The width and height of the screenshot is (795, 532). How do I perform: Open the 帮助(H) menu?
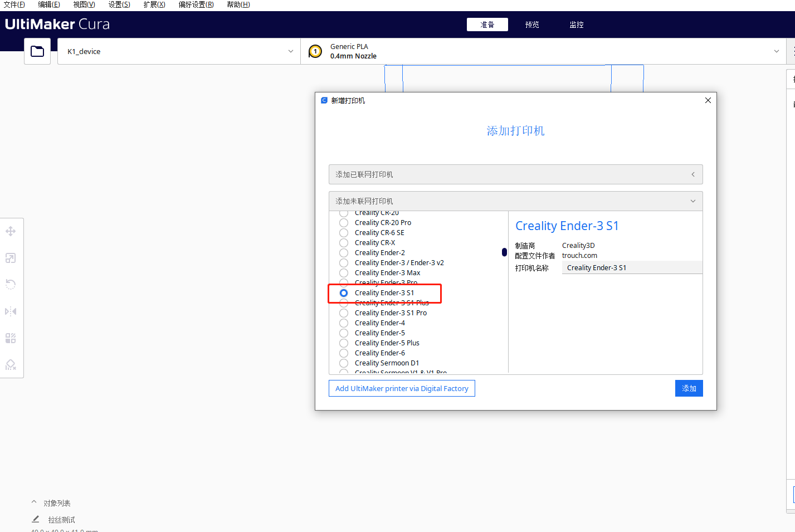tap(238, 4)
